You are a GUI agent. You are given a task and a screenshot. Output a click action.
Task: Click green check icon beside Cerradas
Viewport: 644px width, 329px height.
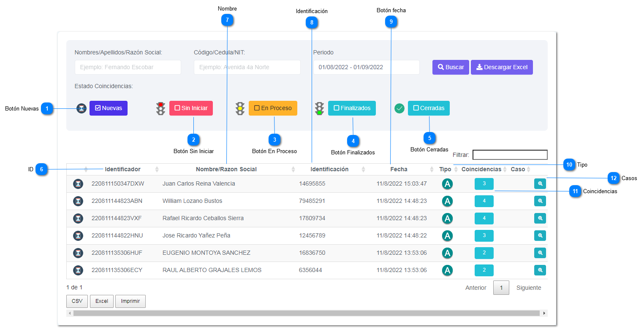click(x=399, y=108)
